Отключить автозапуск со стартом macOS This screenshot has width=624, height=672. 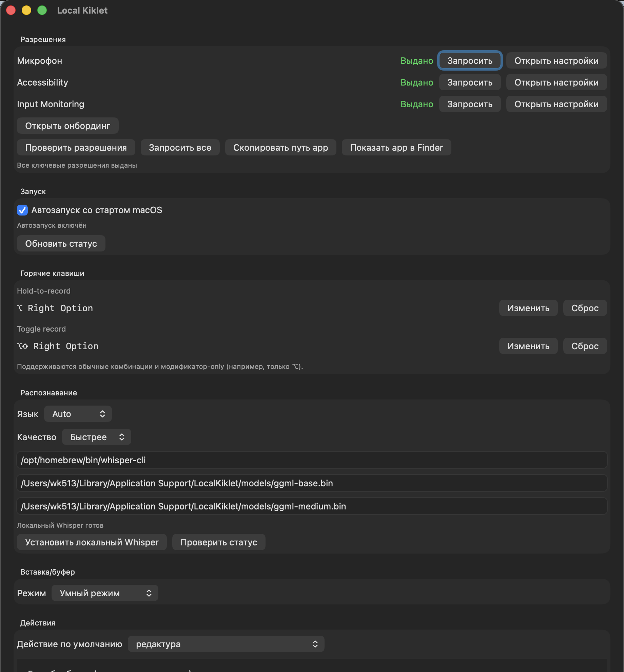tap(22, 210)
